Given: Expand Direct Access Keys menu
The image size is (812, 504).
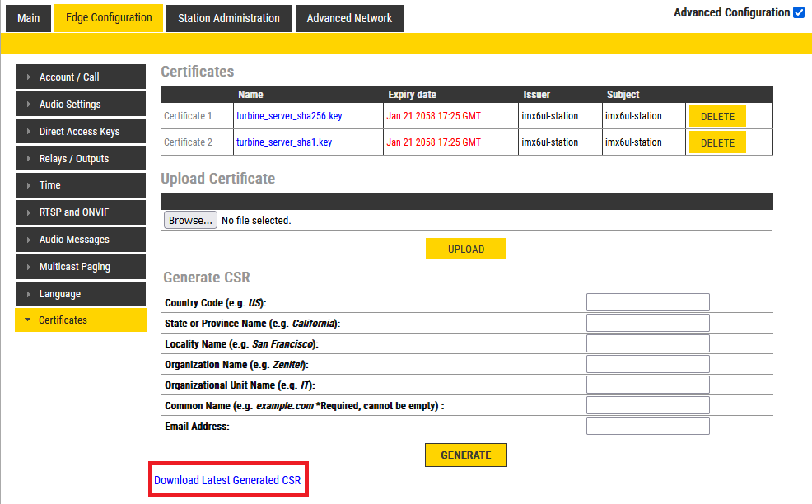Looking at the screenshot, I should coord(80,132).
